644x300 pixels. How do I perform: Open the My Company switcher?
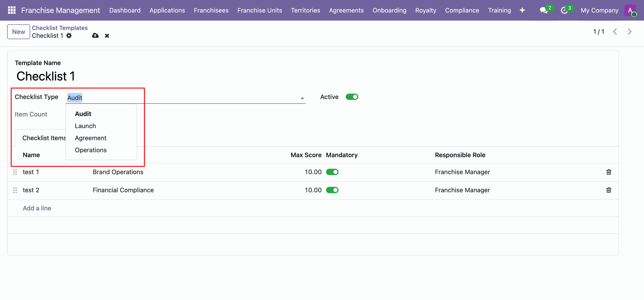coord(599,10)
